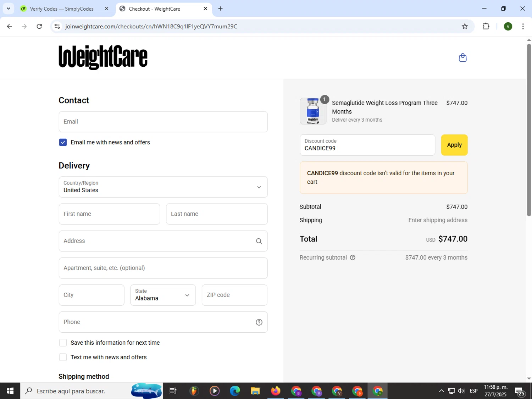Check Save this information for next time
This screenshot has height=399, width=532.
pos(63,343)
